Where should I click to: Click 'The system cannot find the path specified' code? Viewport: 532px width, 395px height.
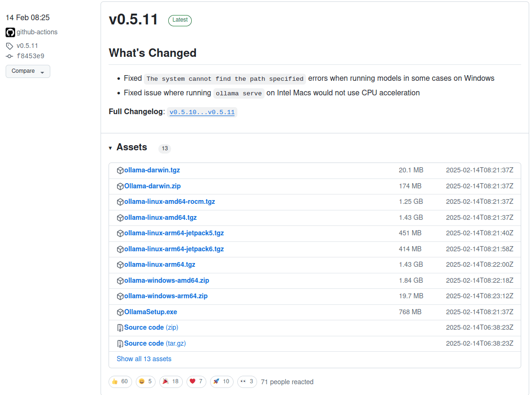tap(225, 78)
